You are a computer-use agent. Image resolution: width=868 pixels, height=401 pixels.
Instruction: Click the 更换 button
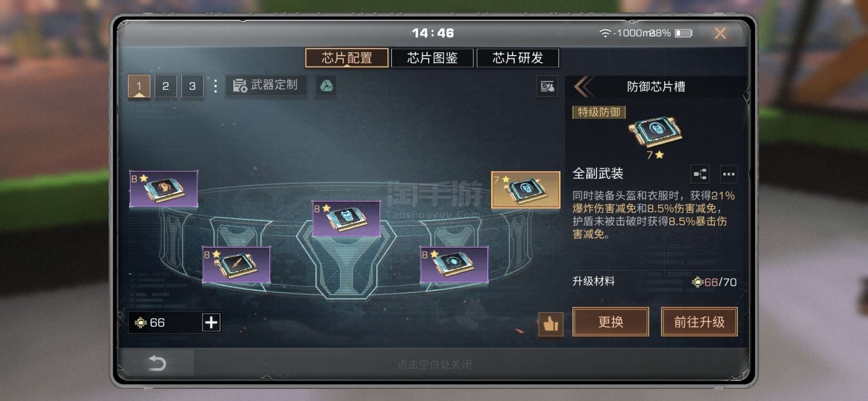tap(611, 322)
